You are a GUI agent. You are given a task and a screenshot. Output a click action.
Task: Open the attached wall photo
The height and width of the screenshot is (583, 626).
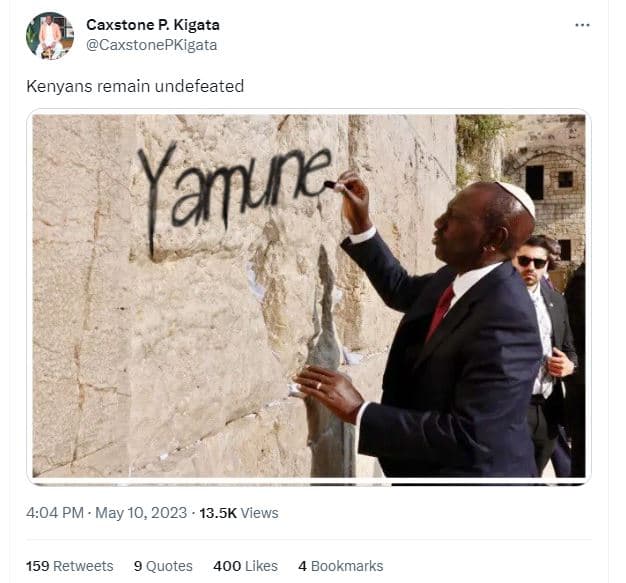(309, 296)
